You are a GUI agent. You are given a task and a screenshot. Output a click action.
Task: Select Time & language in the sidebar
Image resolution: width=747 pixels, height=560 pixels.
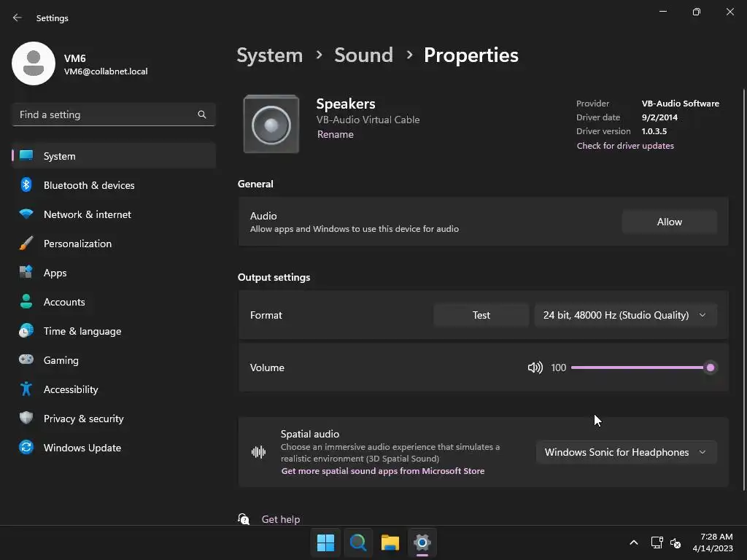coord(82,331)
